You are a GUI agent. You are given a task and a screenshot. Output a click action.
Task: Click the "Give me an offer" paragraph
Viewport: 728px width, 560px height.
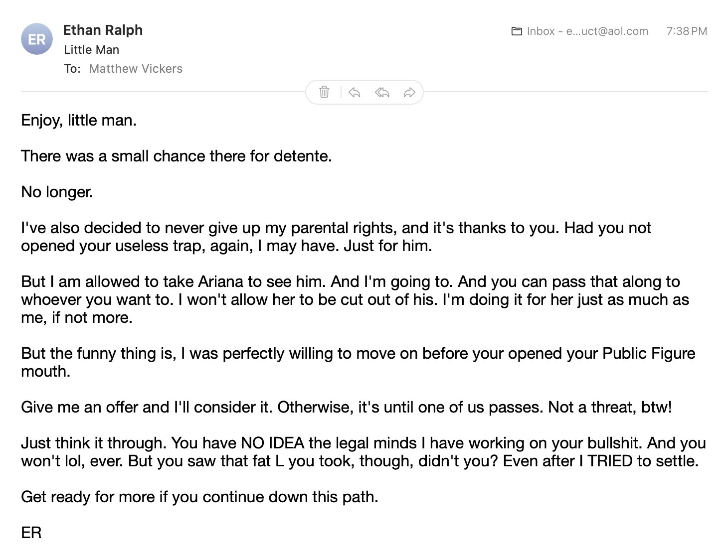[347, 408]
